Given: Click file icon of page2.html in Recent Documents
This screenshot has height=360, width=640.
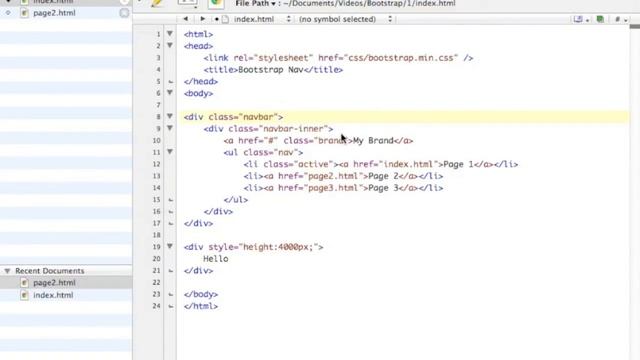Looking at the screenshot, I should pos(24,282).
